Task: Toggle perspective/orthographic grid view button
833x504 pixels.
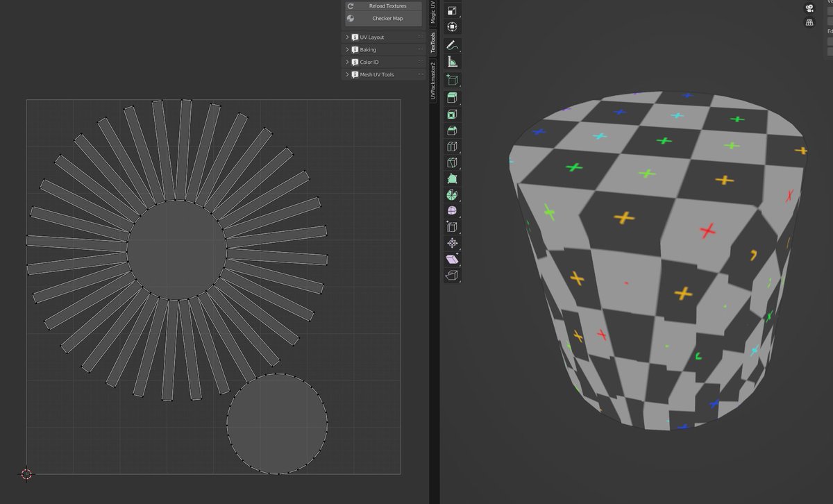Action: click(809, 23)
